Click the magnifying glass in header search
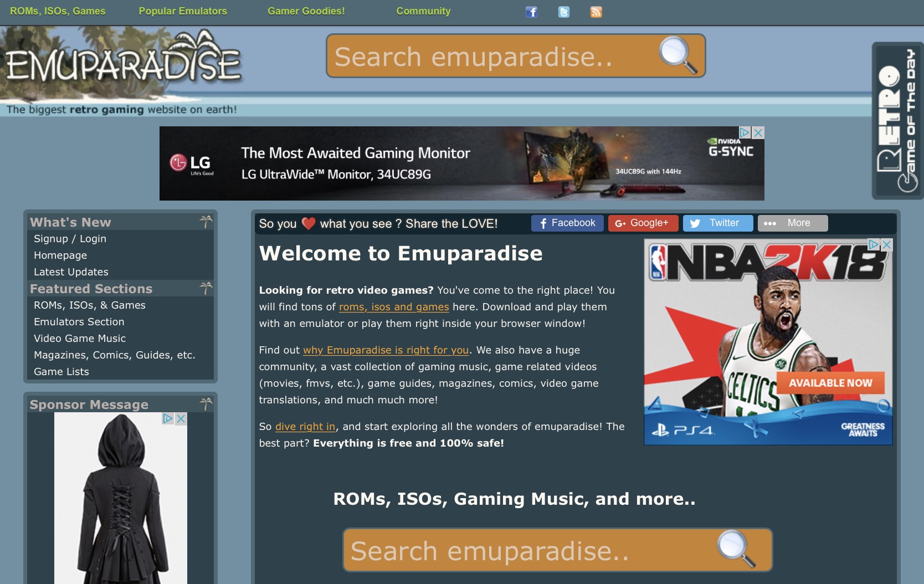 click(x=677, y=55)
